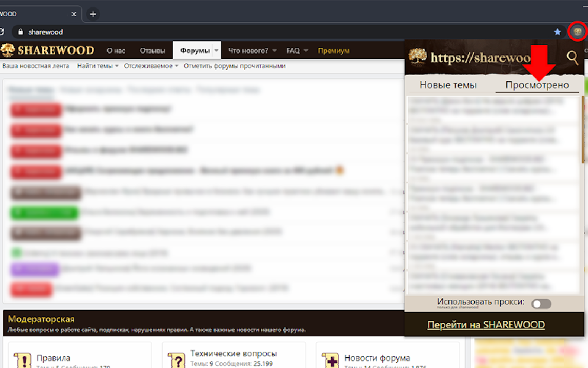This screenshot has width=588, height=368.
Task: Expand the Форумы dropdown arrow
Action: point(216,50)
